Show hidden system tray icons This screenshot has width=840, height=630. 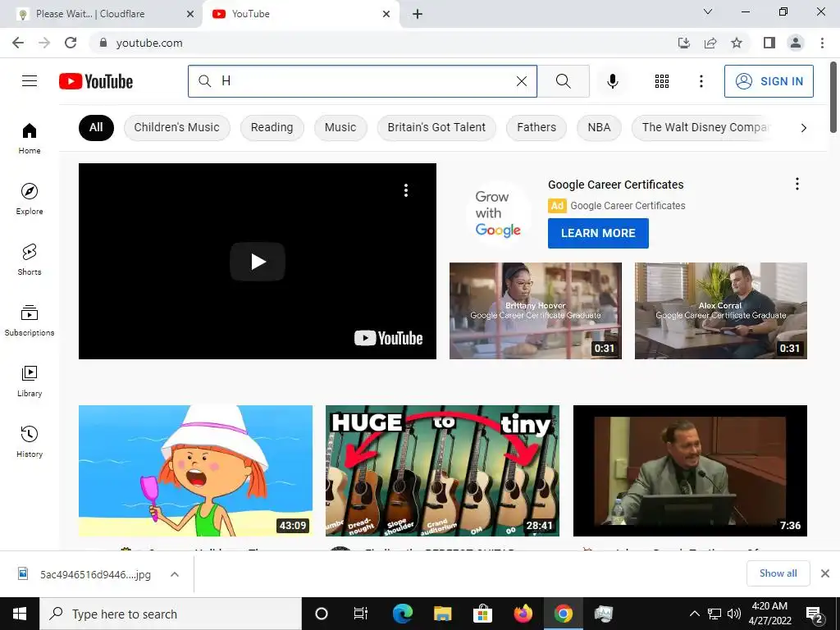point(694,614)
